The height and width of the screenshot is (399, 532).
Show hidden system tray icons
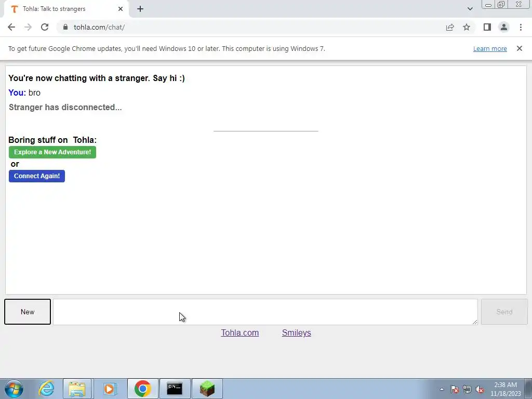[x=442, y=389]
